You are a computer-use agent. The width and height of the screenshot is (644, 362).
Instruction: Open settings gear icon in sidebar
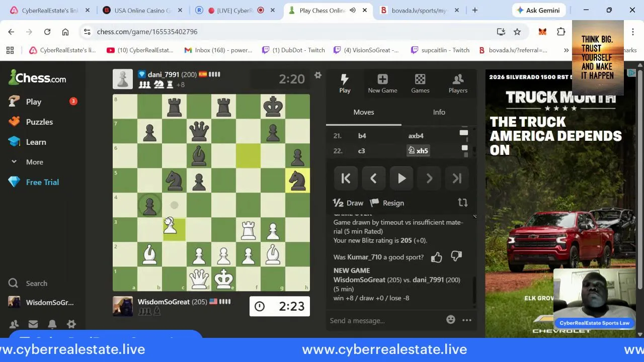[71, 324]
